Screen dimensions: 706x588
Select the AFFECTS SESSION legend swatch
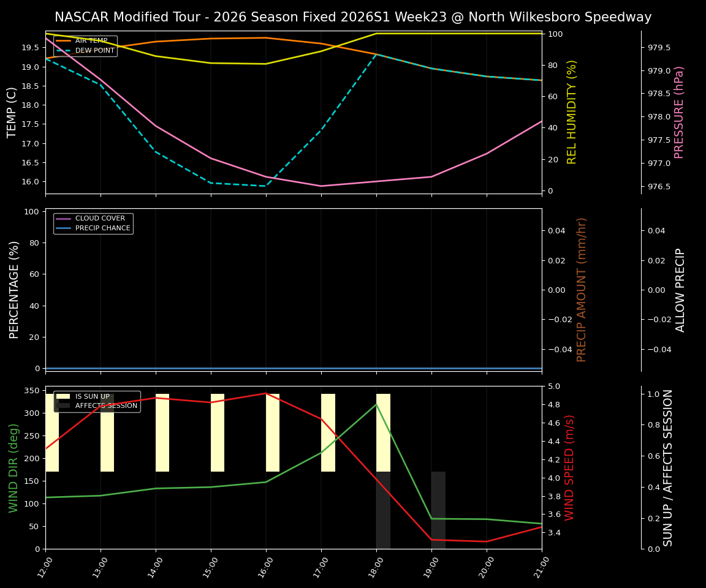(x=63, y=405)
